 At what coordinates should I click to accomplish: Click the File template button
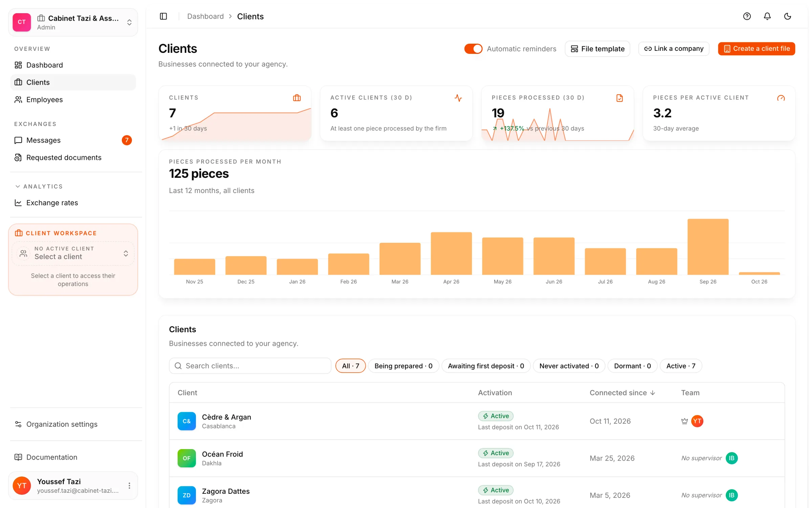(x=597, y=49)
